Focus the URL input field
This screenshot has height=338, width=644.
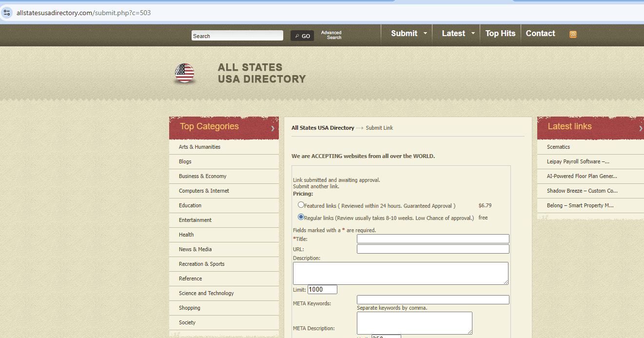click(x=432, y=249)
